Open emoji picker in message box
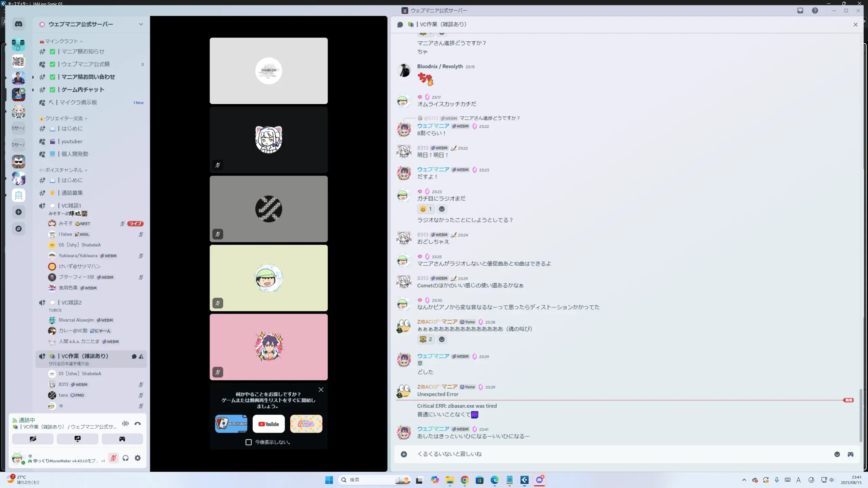 click(x=837, y=454)
